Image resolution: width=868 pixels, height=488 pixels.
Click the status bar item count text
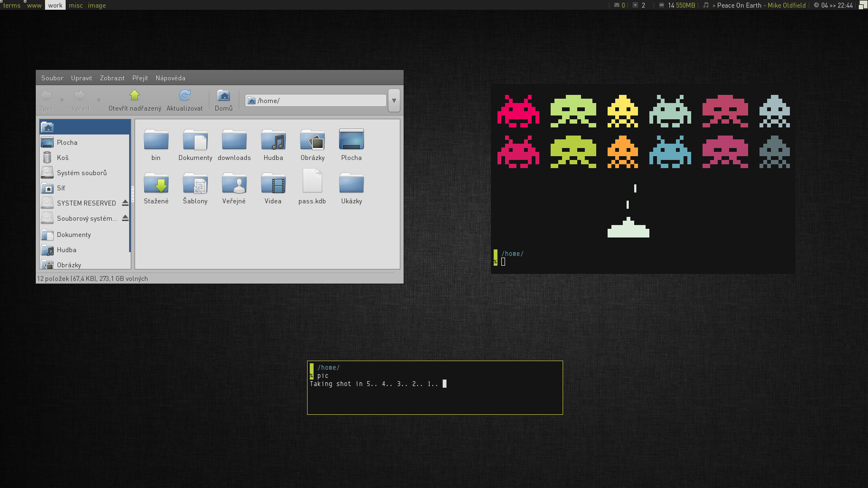[x=92, y=279]
